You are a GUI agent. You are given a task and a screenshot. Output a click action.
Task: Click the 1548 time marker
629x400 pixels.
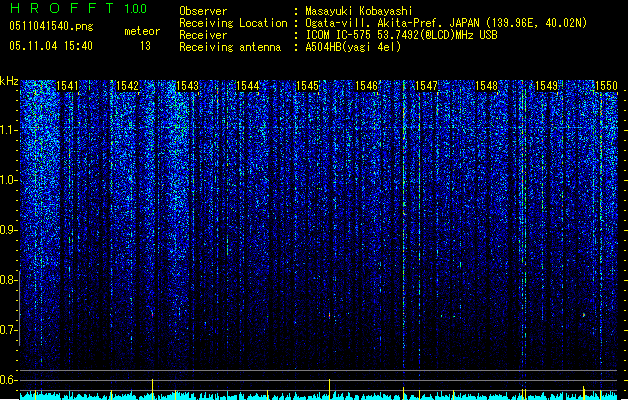pos(486,86)
